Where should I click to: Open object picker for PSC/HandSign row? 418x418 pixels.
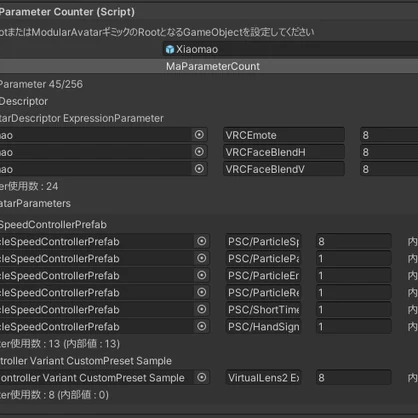(x=201, y=326)
